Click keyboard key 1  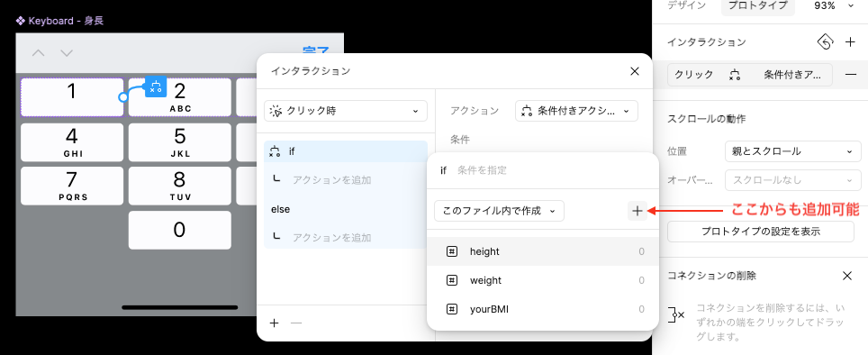(x=72, y=97)
